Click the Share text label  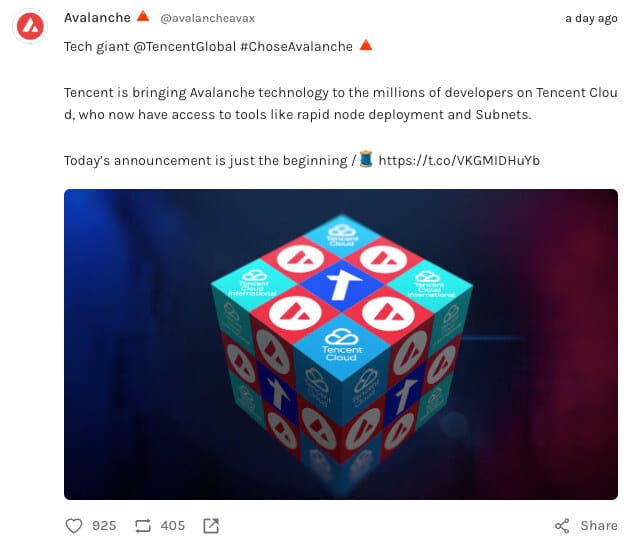click(x=599, y=526)
